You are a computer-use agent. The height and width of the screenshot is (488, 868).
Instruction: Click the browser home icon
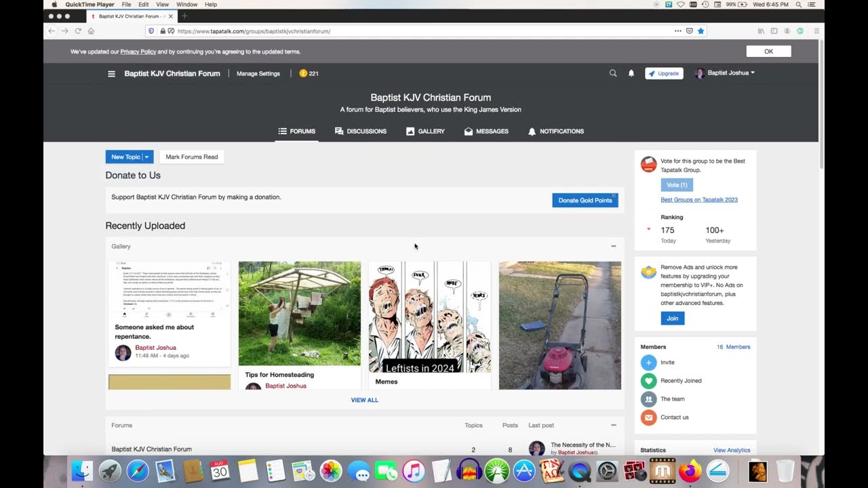(x=91, y=31)
